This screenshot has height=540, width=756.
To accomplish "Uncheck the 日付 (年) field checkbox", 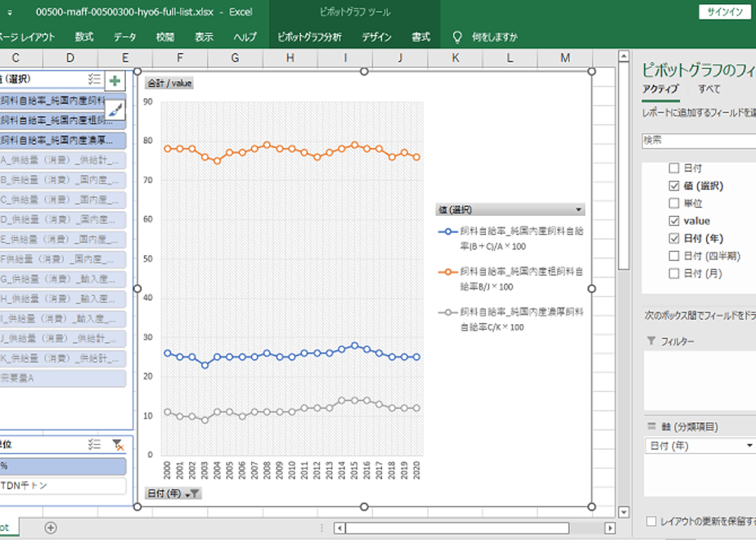I will point(674,239).
